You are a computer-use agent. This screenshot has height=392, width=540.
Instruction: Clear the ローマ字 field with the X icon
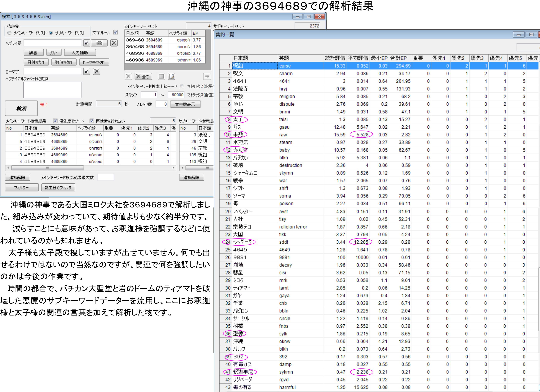click(x=96, y=71)
